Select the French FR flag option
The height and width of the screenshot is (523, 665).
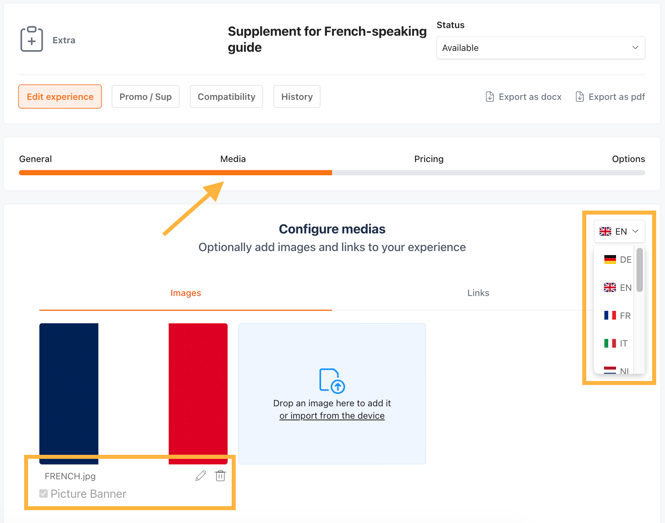tap(618, 315)
